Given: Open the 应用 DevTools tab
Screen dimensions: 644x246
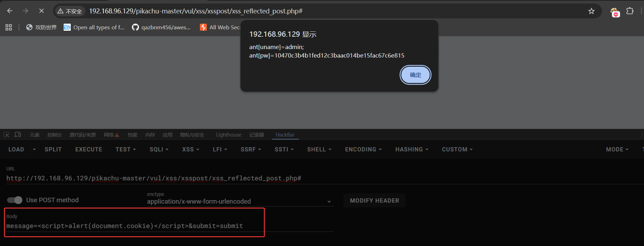Looking at the screenshot, I should click(x=168, y=135).
